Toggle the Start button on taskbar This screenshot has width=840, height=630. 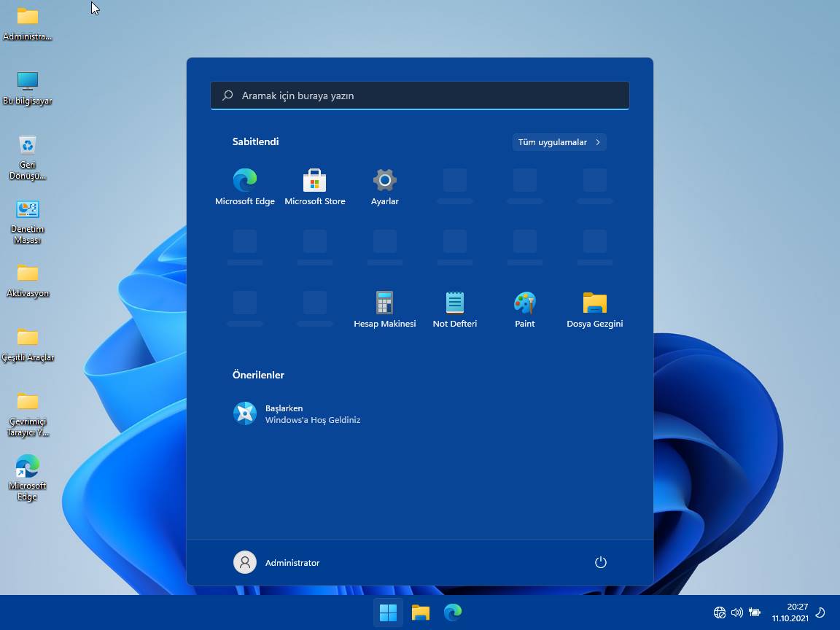point(388,612)
